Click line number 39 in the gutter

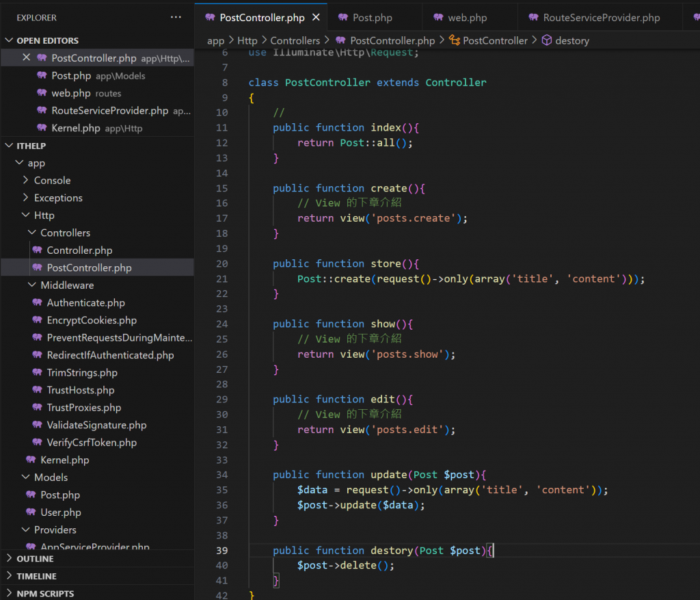pos(222,551)
